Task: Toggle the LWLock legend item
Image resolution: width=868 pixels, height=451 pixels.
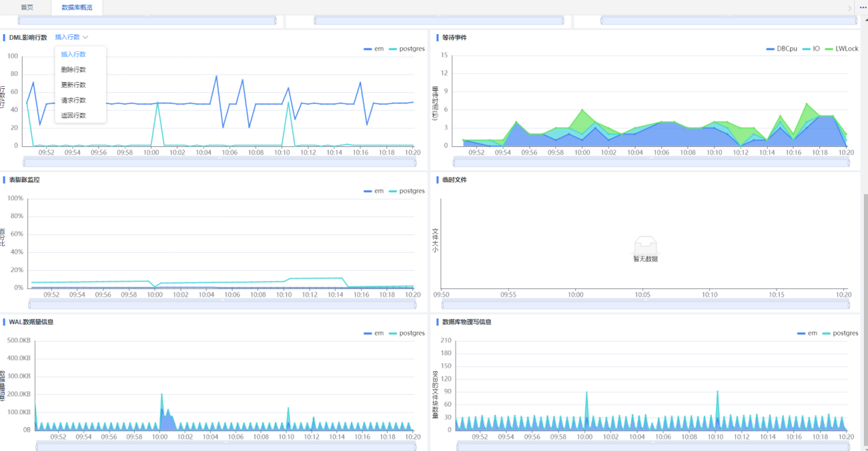Action: pos(842,49)
